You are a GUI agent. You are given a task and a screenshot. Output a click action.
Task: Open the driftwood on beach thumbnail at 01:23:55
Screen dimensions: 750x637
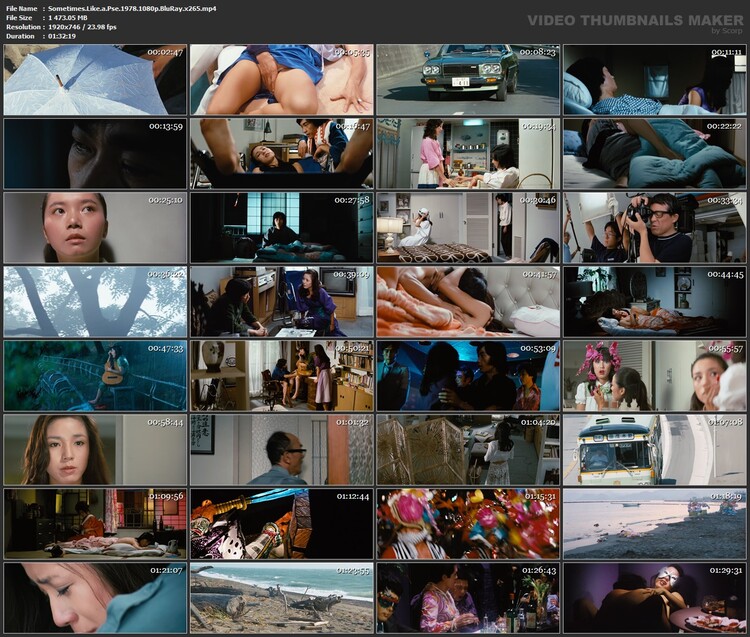tap(281, 597)
